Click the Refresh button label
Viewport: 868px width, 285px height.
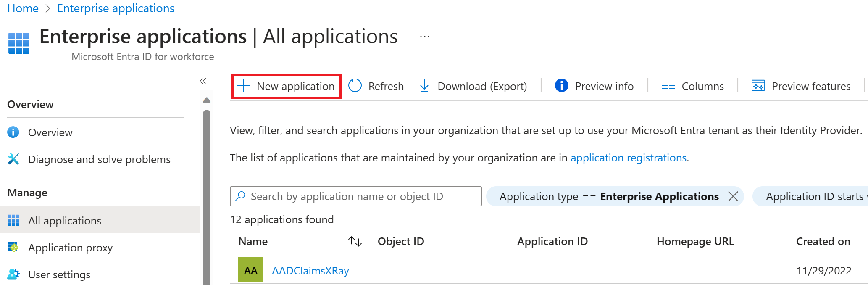pos(386,86)
